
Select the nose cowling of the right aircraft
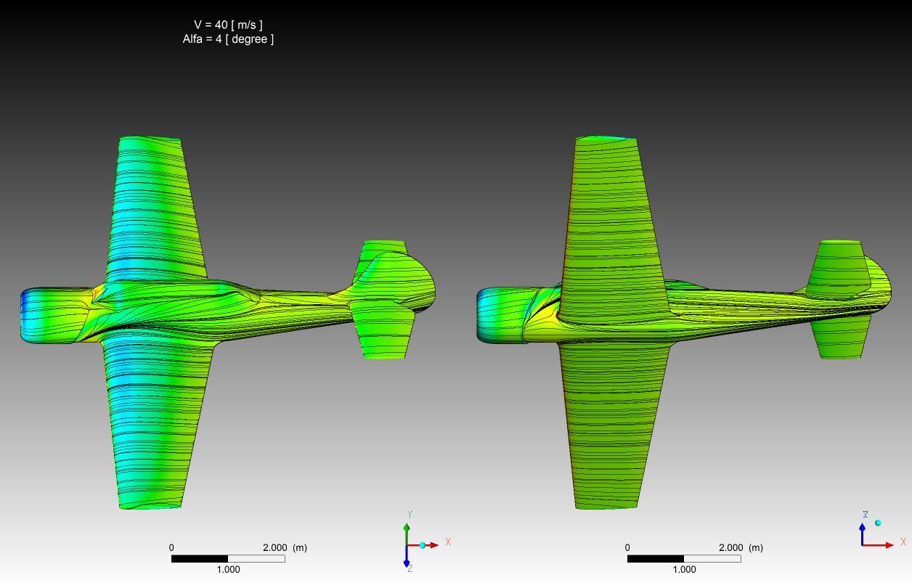[500, 314]
